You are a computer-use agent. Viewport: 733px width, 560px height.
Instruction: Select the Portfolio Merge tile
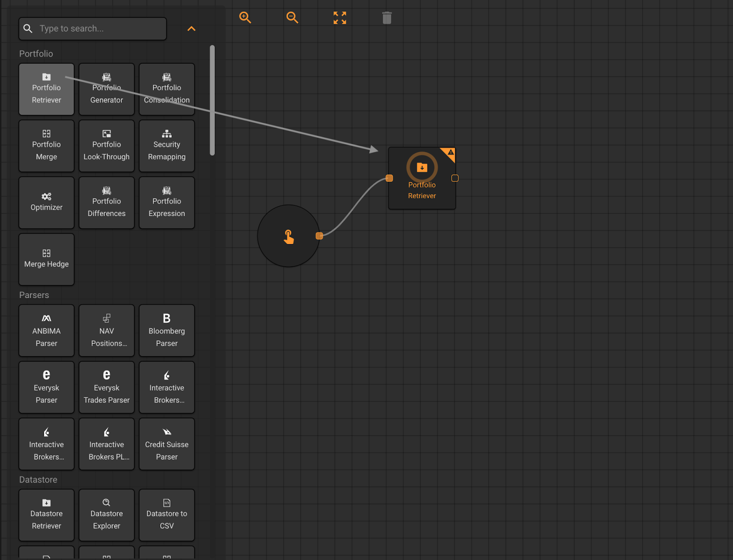point(46,146)
